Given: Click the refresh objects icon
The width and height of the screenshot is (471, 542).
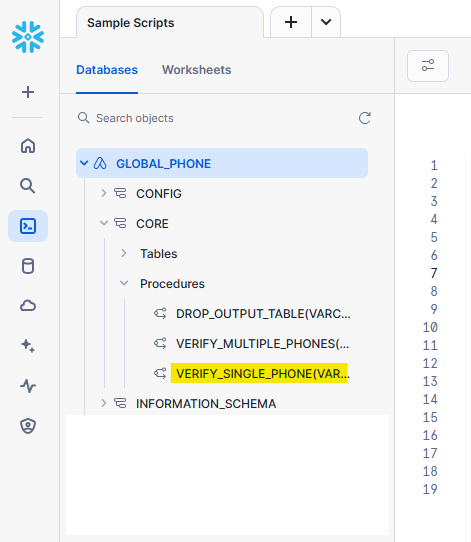Looking at the screenshot, I should (365, 118).
